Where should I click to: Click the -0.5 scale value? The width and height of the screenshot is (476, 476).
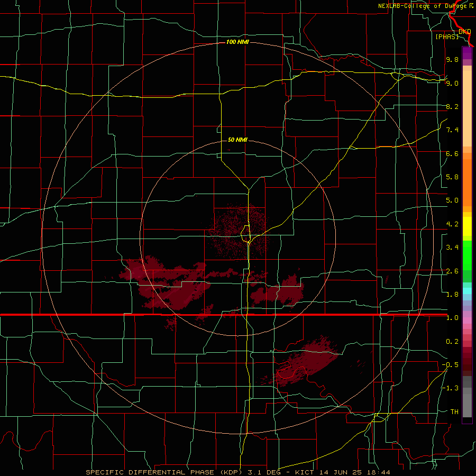(450, 365)
